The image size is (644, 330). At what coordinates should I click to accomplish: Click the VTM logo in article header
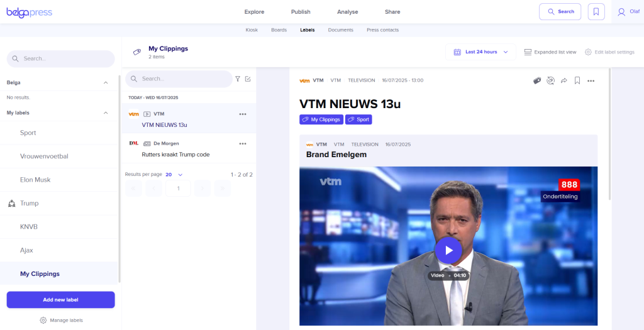click(304, 80)
